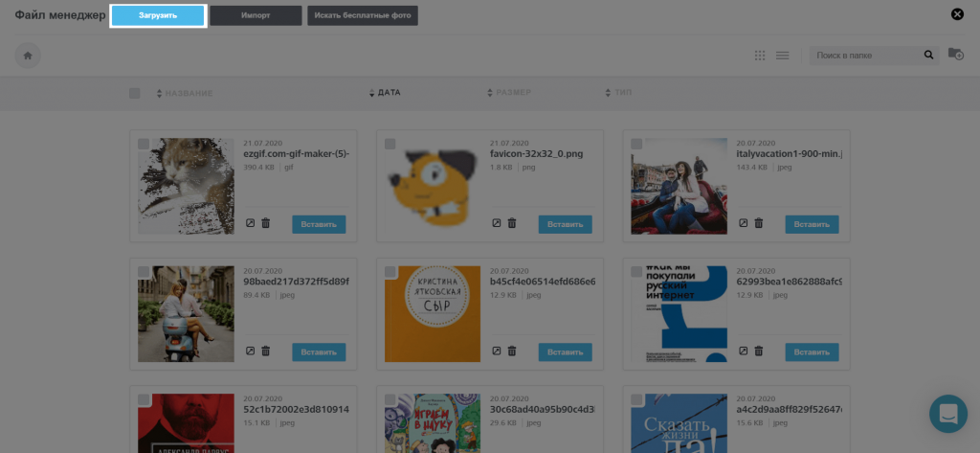Delete 98baed217d372ff5d89f file via trash icon
The width and height of the screenshot is (980, 453).
tap(266, 351)
